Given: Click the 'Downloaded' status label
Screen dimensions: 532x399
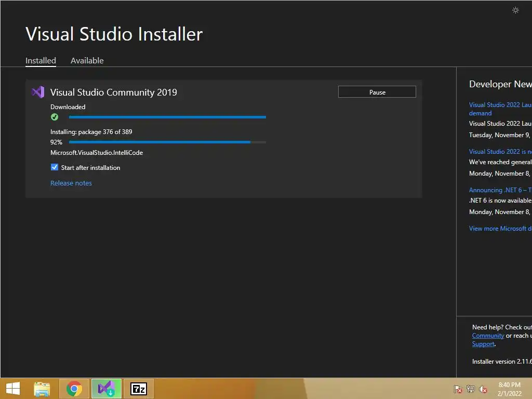Looking at the screenshot, I should [x=68, y=107].
